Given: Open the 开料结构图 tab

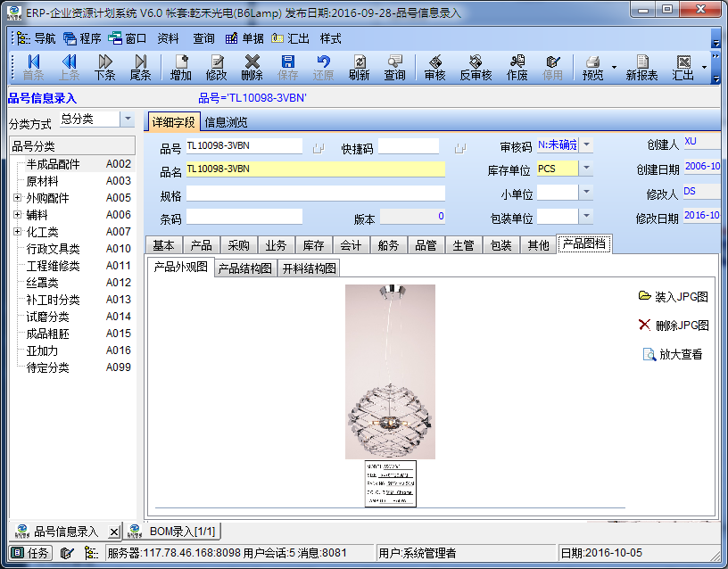Looking at the screenshot, I should (310, 268).
